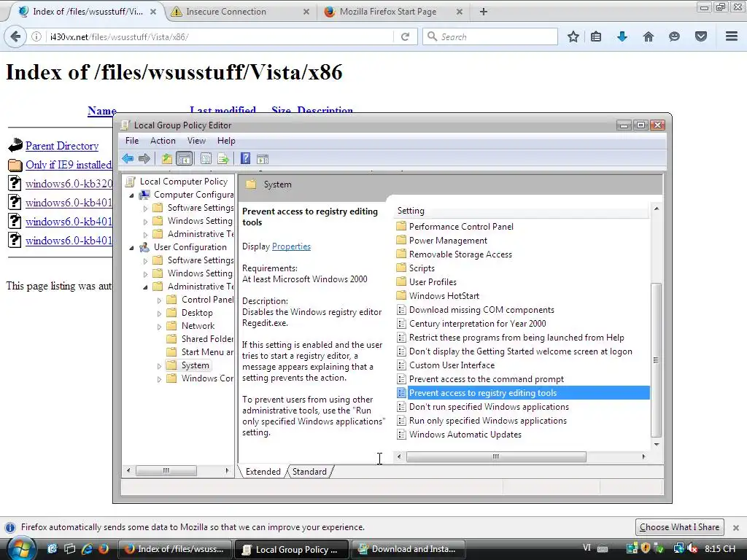Click Firefox back button
This screenshot has height=560, width=747.
[x=16, y=36]
